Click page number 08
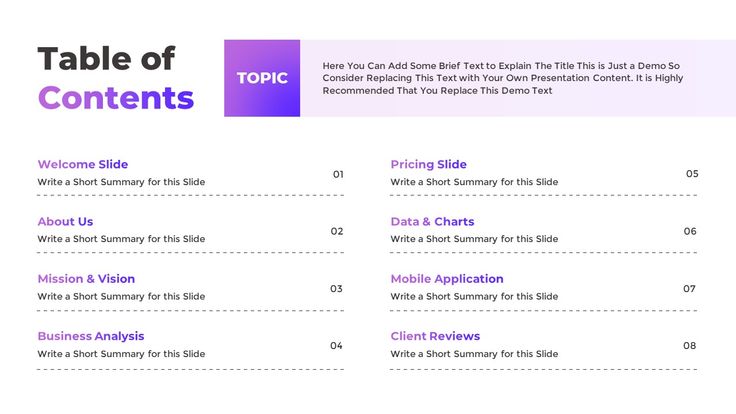Viewport: 736px width, 414px height. [689, 346]
